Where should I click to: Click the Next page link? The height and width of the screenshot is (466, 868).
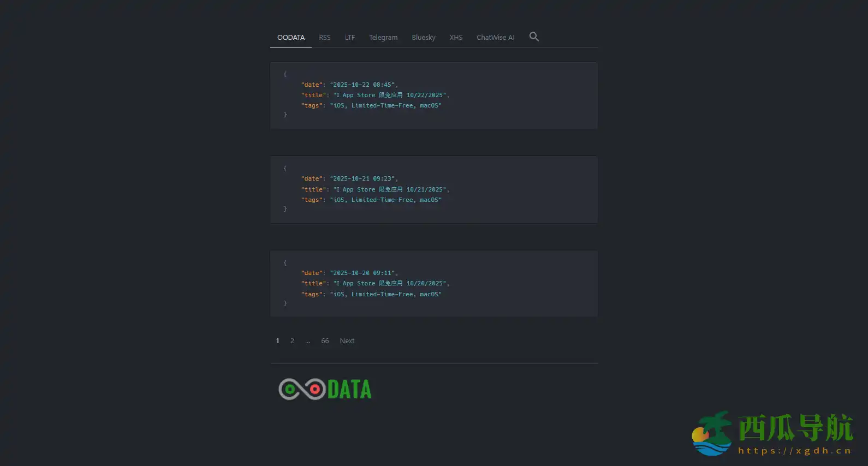click(x=347, y=341)
